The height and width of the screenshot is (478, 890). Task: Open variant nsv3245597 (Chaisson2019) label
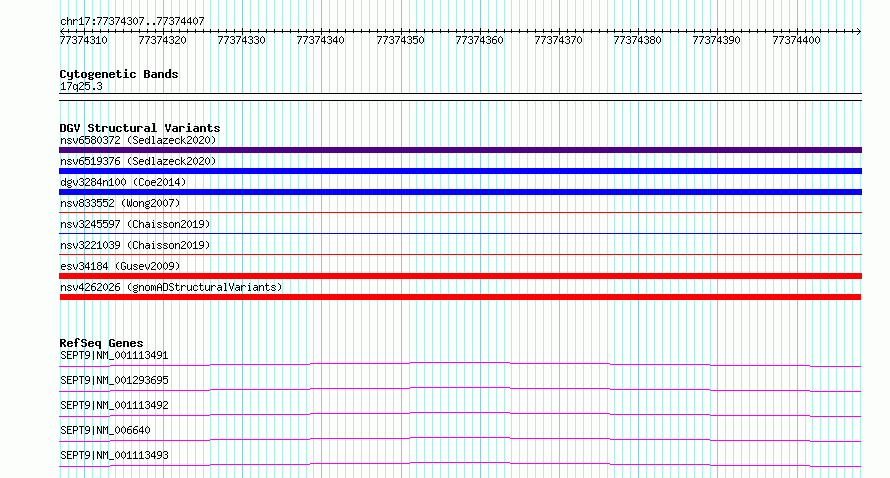[135, 224]
